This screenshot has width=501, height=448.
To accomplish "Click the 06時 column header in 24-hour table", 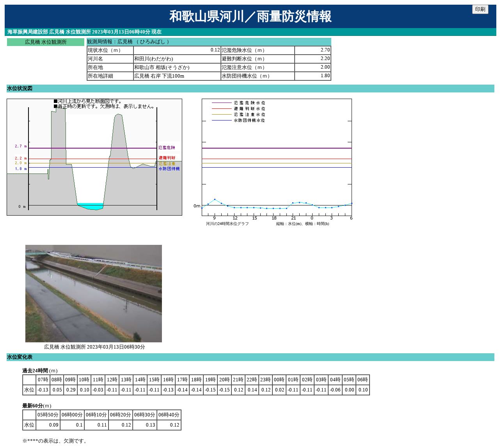I will click(362, 380).
